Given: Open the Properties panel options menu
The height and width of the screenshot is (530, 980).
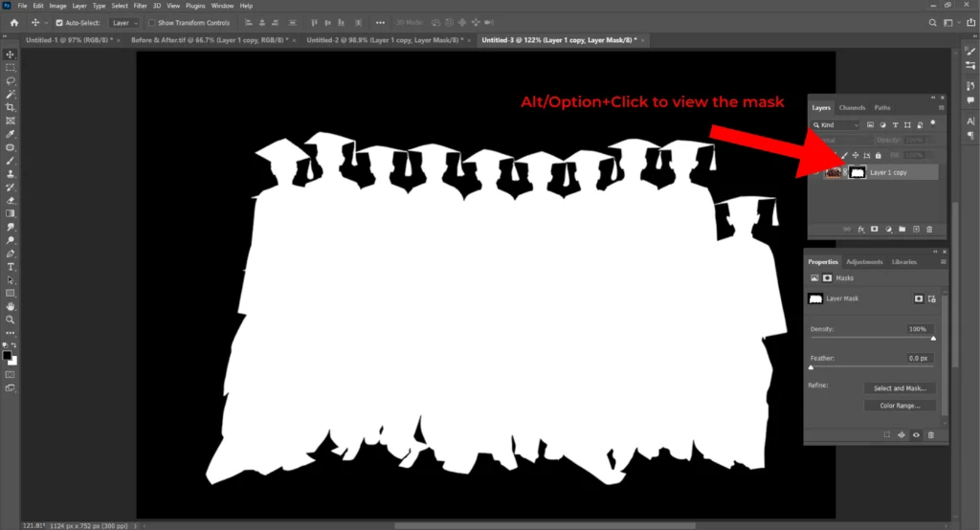Looking at the screenshot, I should tap(944, 261).
